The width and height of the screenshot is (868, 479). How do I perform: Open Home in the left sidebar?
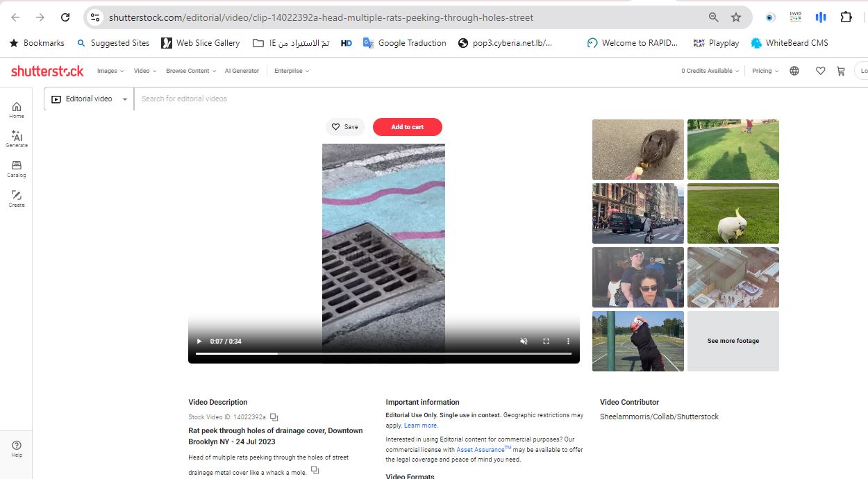coord(17,110)
